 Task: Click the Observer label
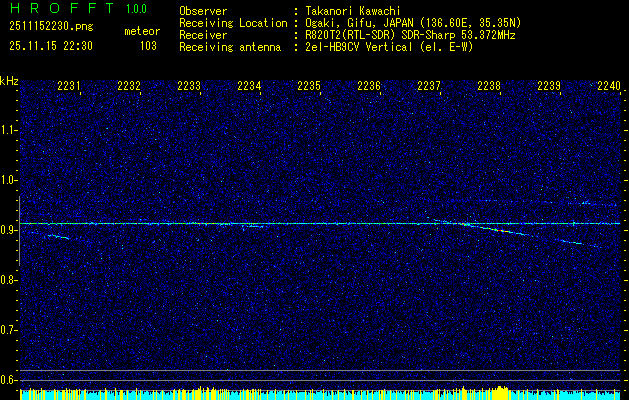(203, 11)
